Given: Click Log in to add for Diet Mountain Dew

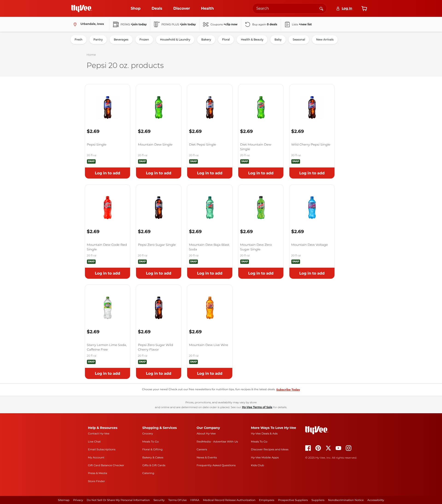Looking at the screenshot, I should tap(261, 173).
